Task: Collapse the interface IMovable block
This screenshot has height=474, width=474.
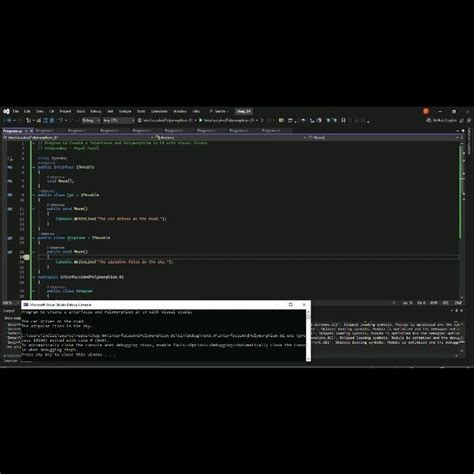Action: pos(34,167)
